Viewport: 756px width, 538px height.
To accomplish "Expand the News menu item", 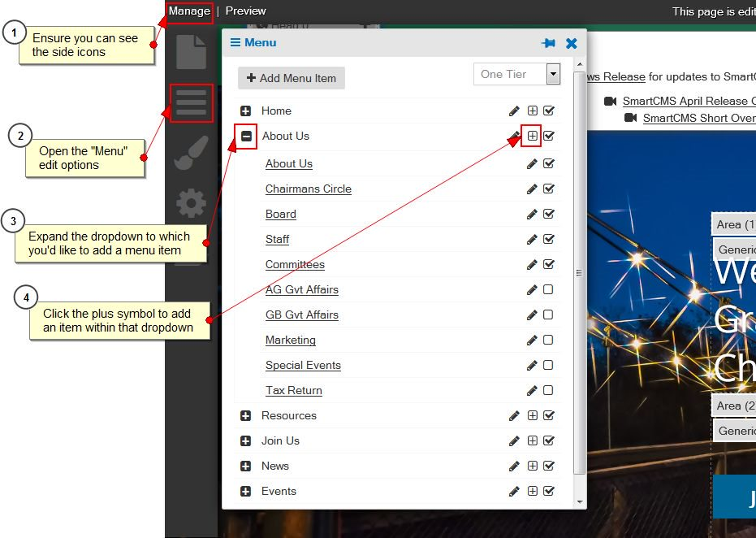I will click(x=246, y=466).
